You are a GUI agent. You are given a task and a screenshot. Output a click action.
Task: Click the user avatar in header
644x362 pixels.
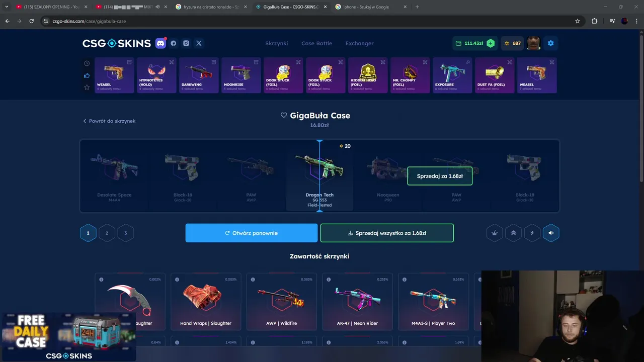coord(533,43)
